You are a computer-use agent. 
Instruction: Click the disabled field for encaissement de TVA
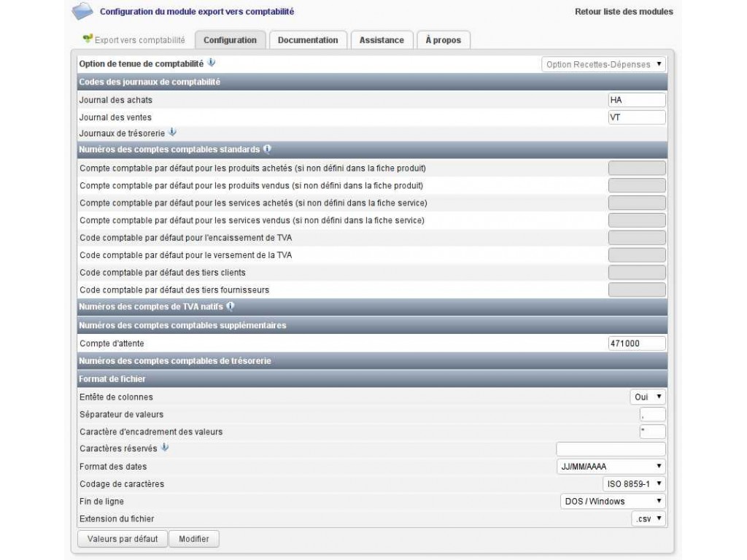[x=637, y=238]
